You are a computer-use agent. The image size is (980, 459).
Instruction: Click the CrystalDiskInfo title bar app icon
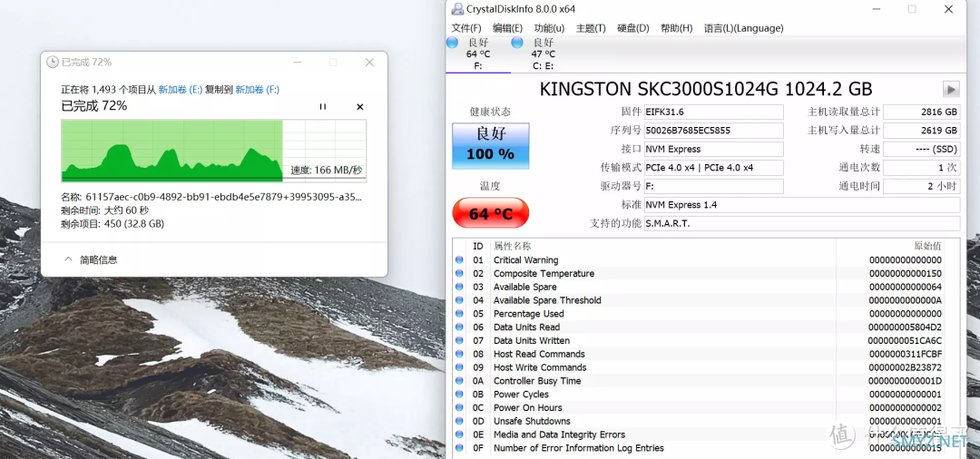pyautogui.click(x=457, y=9)
